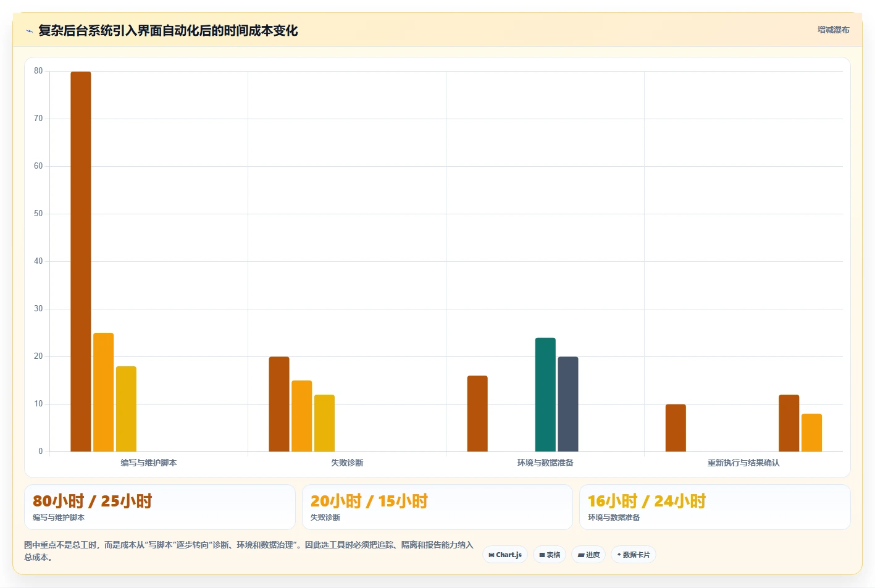Click the y-axis tick value 80

[x=38, y=71]
